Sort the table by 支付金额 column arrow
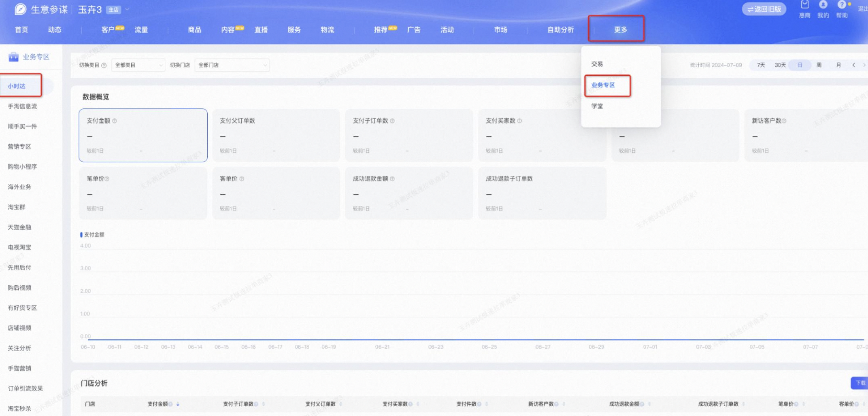 coord(178,404)
